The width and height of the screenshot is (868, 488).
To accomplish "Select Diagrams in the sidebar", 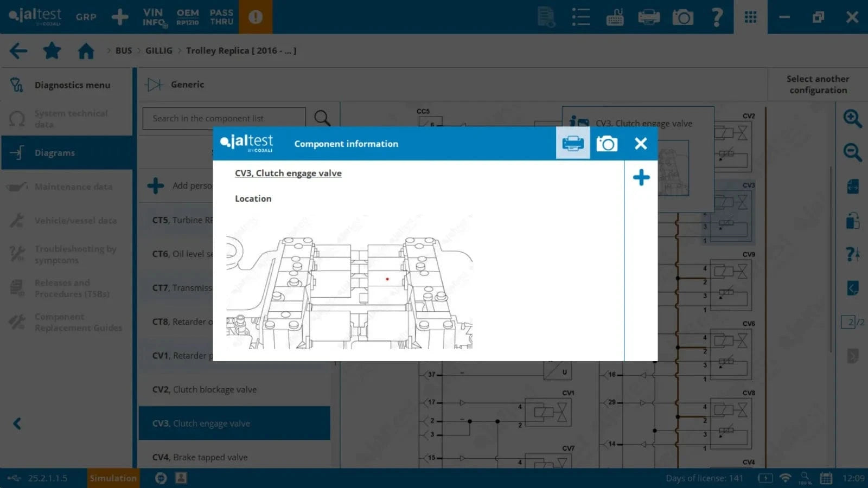I will pyautogui.click(x=66, y=153).
